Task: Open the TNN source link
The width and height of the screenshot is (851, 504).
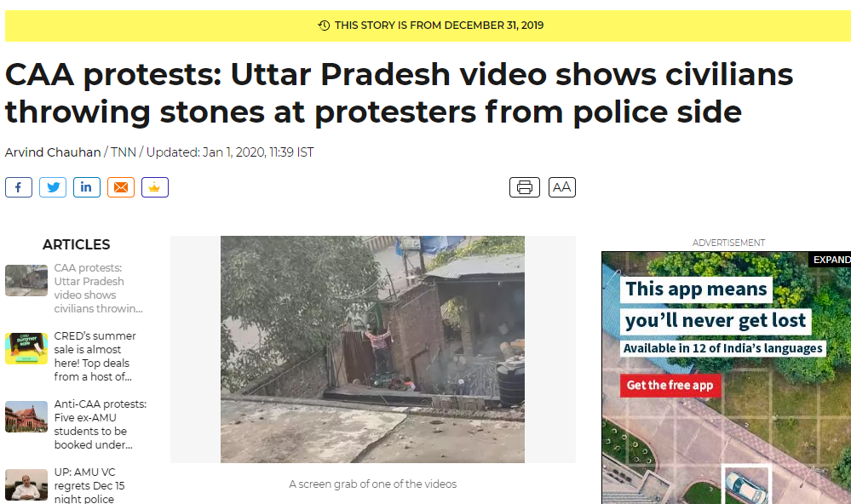Action: pos(124,152)
